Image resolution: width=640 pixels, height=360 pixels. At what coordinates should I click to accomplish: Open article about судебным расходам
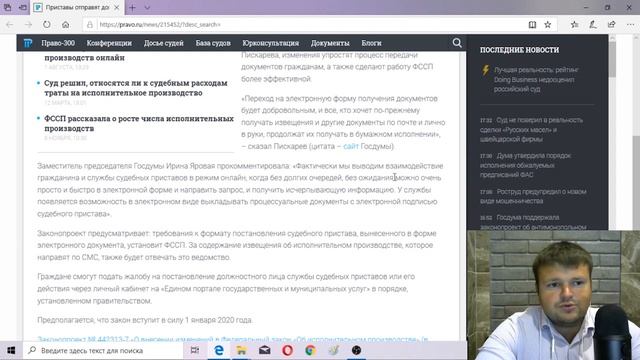click(x=136, y=88)
